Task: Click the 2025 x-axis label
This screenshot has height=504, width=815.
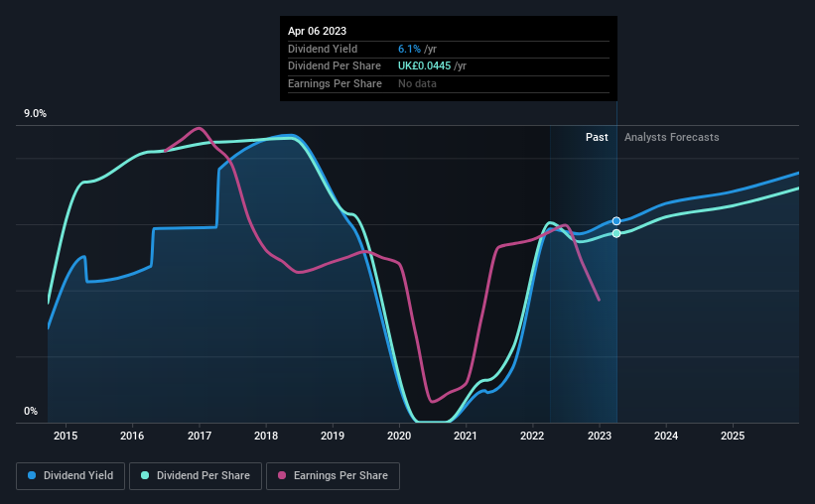Action: [733, 436]
